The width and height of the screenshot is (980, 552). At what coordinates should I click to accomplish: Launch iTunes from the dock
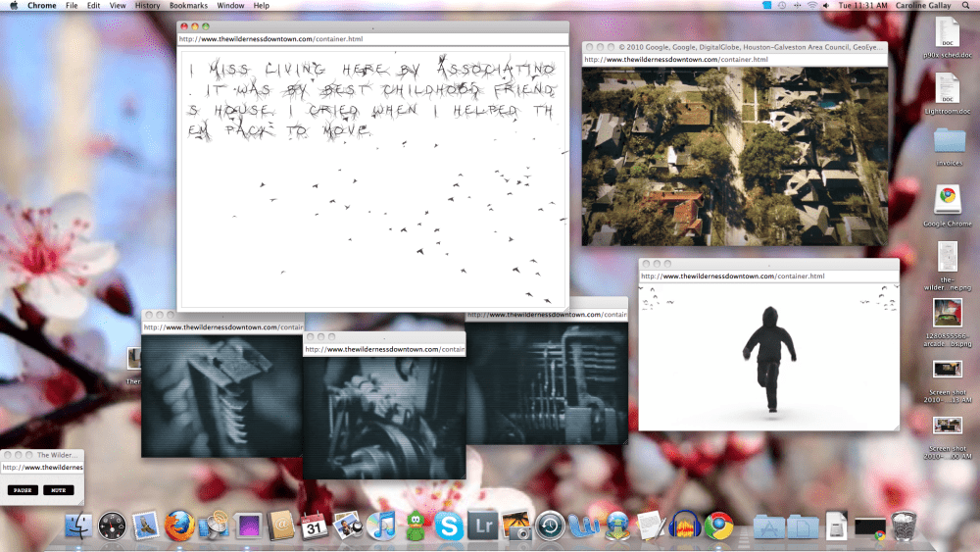coord(381,527)
